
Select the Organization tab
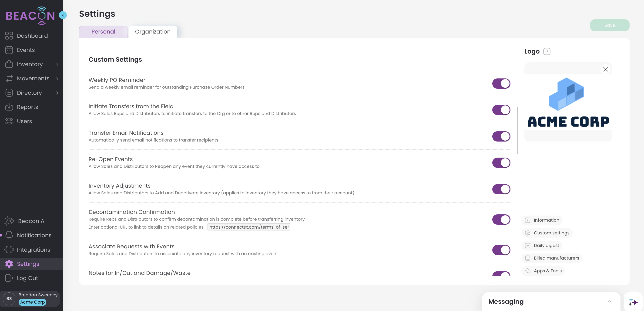coord(153,32)
